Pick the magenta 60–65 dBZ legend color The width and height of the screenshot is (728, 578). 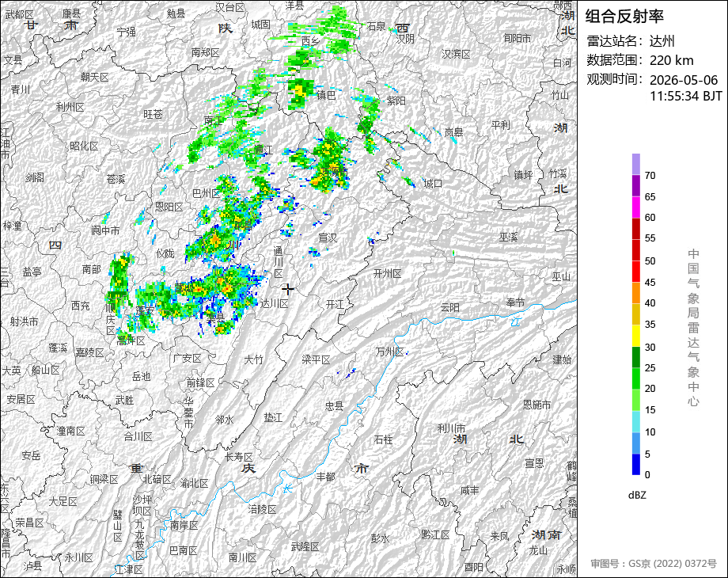pyautogui.click(x=636, y=207)
